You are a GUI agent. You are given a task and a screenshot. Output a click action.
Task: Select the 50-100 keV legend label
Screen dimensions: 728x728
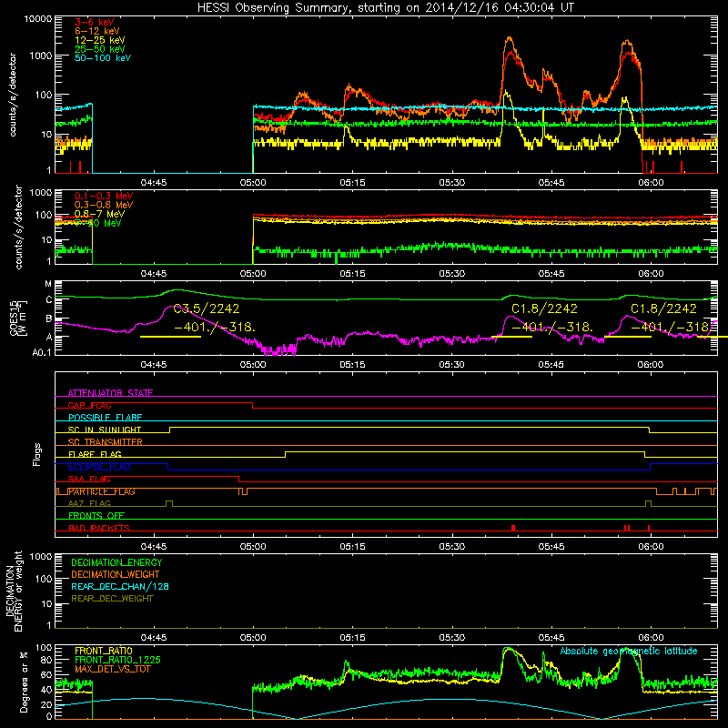pyautogui.click(x=102, y=57)
